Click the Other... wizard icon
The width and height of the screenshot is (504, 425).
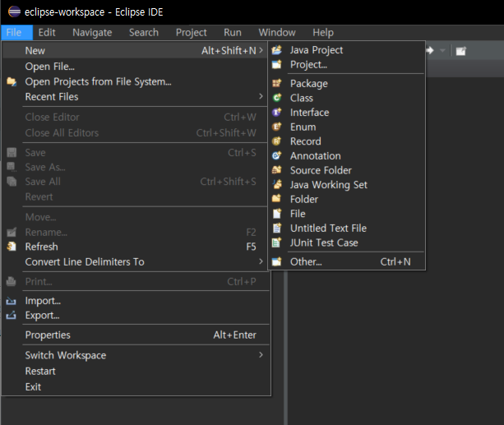click(277, 261)
